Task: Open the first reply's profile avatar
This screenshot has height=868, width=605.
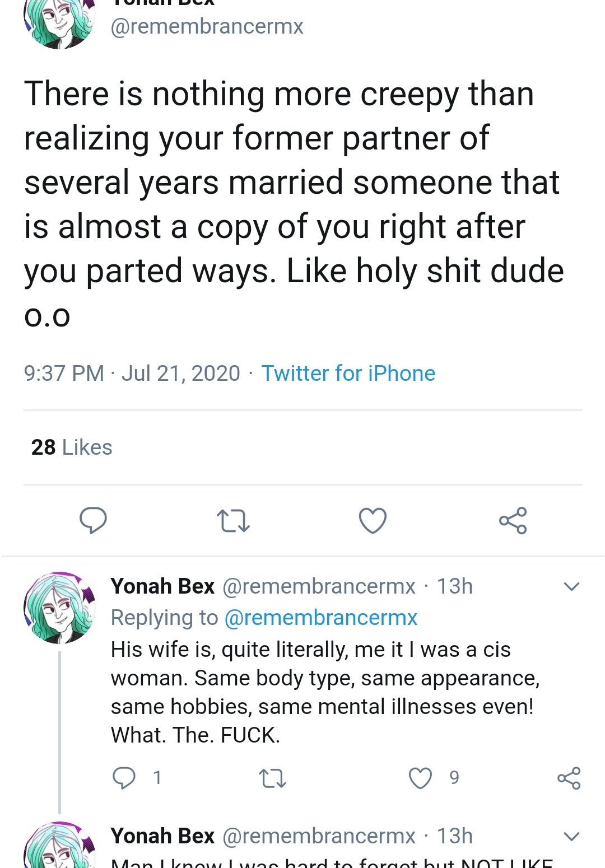Action: coord(59,608)
